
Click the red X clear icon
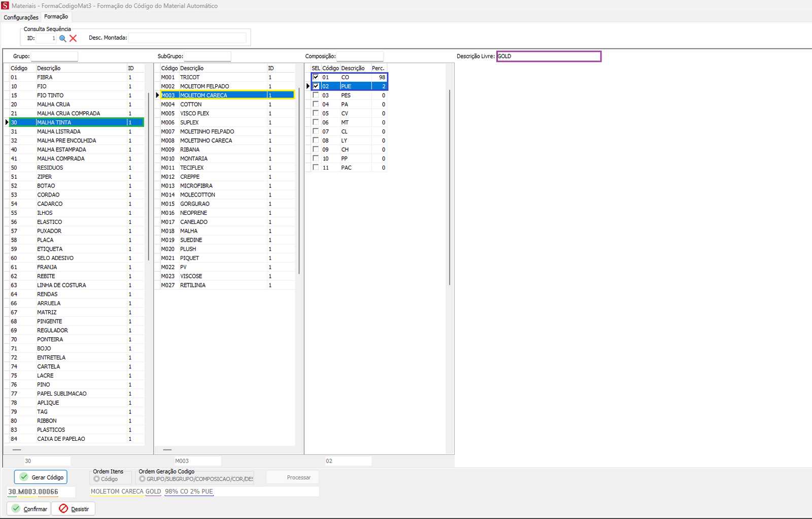73,38
